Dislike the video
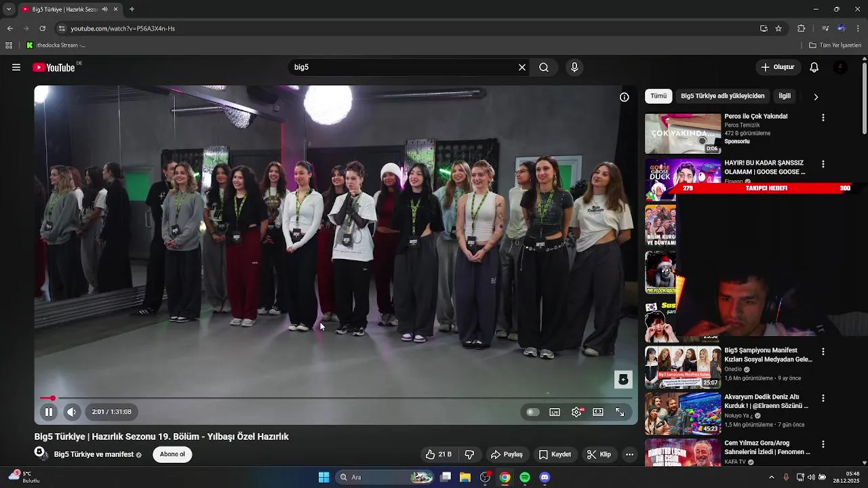The image size is (868, 488). (469, 454)
